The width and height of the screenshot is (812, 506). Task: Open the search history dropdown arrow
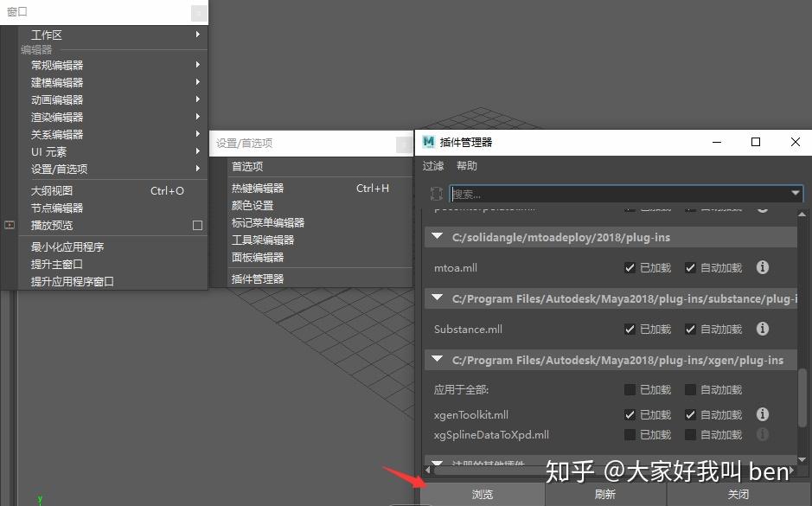(796, 193)
